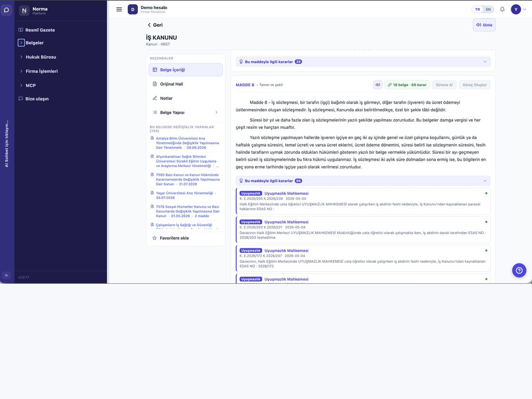The width and height of the screenshot is (532, 399).
Task: Open the Notlar option
Action: pos(186,98)
